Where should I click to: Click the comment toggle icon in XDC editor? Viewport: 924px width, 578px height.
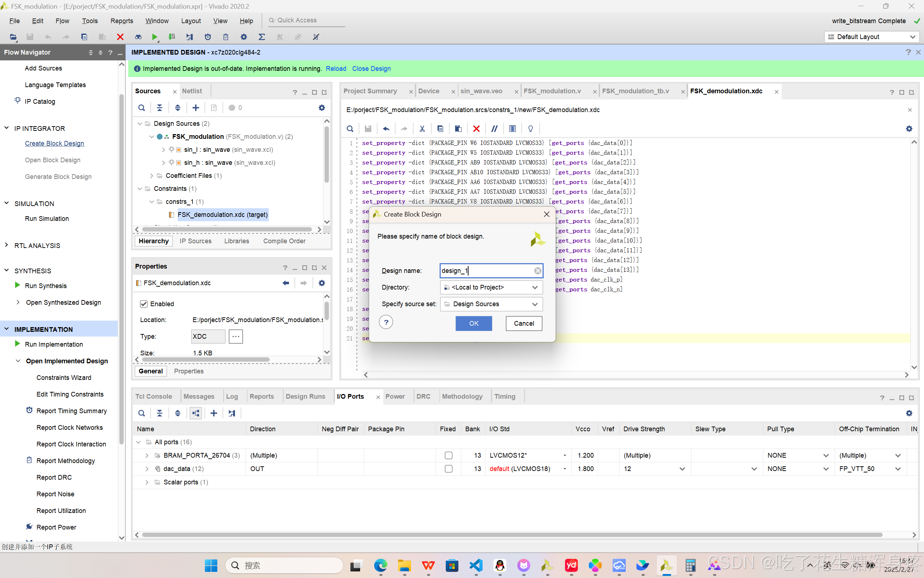(494, 128)
